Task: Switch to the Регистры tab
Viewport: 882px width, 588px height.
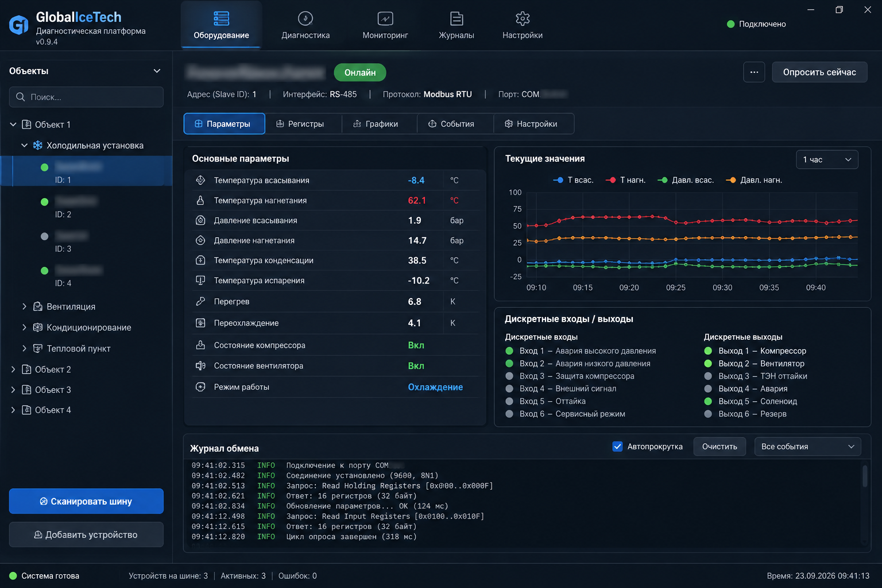Action: coord(303,123)
